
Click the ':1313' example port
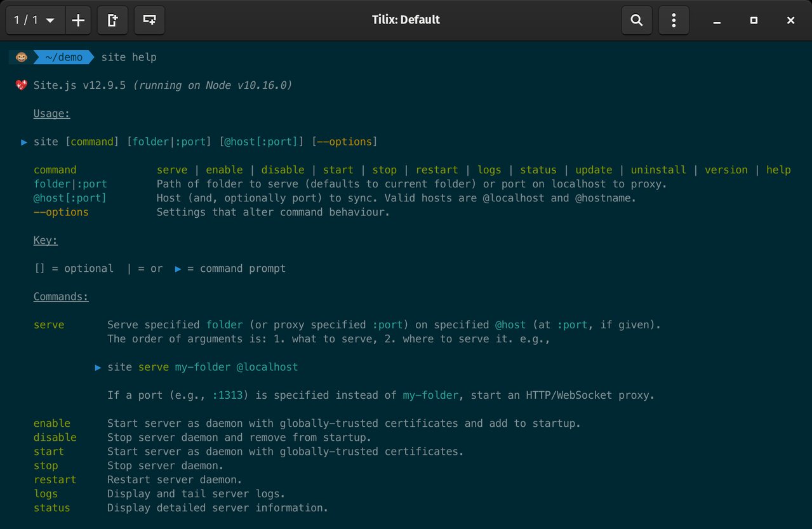coord(227,396)
